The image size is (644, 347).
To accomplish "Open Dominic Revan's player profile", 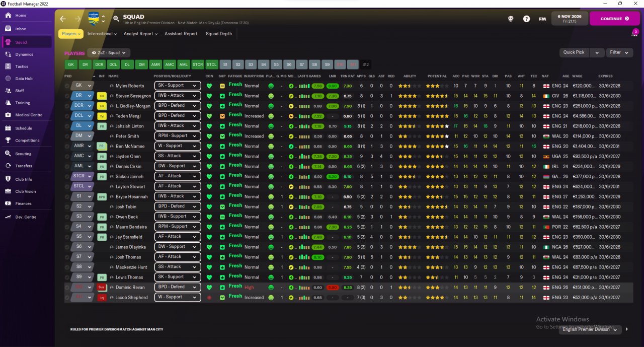I will coord(130,287).
